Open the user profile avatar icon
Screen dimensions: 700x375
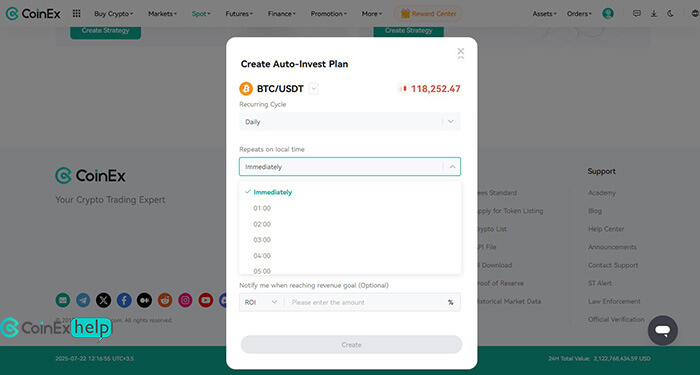(x=608, y=13)
